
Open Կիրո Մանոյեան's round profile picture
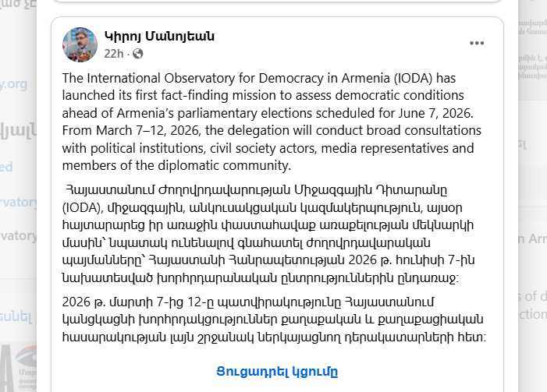pyautogui.click(x=80, y=44)
